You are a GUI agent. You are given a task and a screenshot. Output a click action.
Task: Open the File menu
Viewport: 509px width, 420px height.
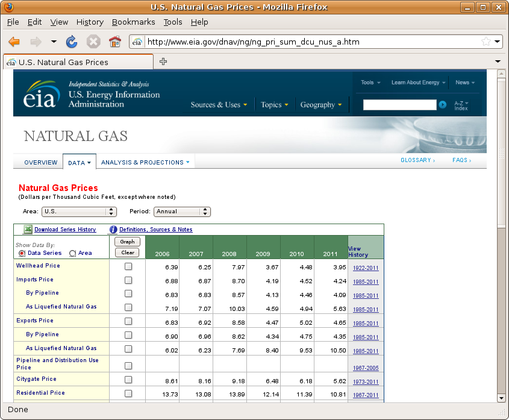coord(13,22)
